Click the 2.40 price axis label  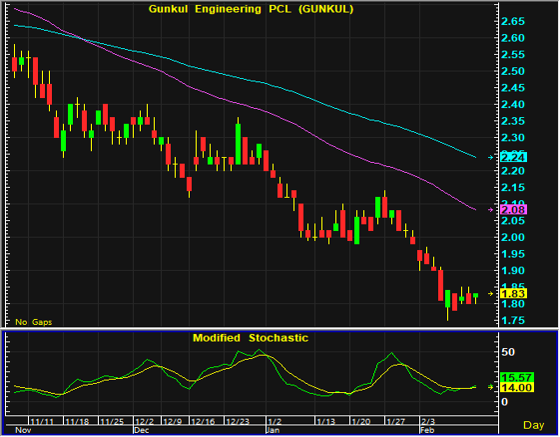click(x=513, y=104)
